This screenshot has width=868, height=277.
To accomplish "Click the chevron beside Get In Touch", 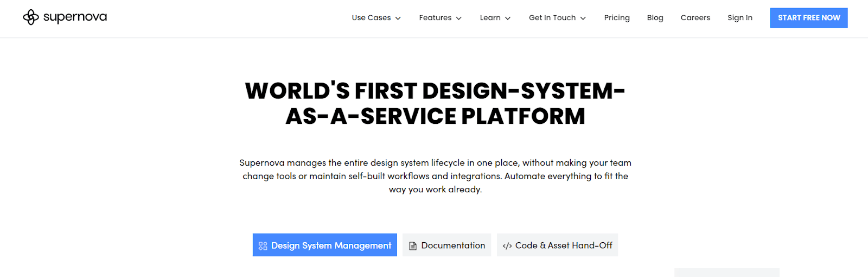I will [583, 18].
